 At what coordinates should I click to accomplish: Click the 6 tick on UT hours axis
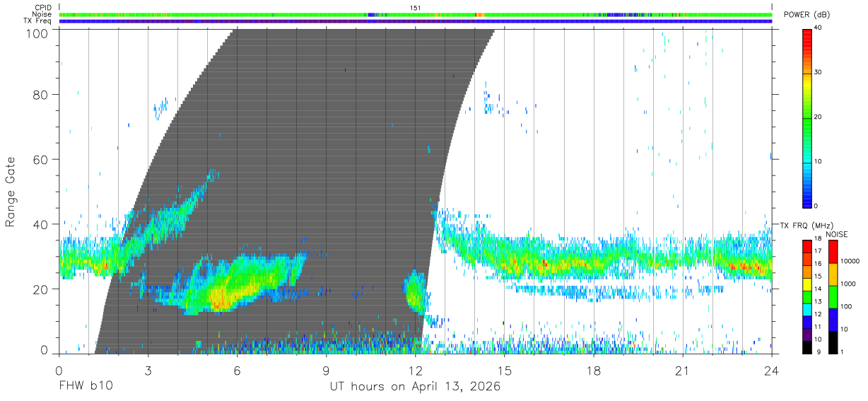click(x=237, y=371)
